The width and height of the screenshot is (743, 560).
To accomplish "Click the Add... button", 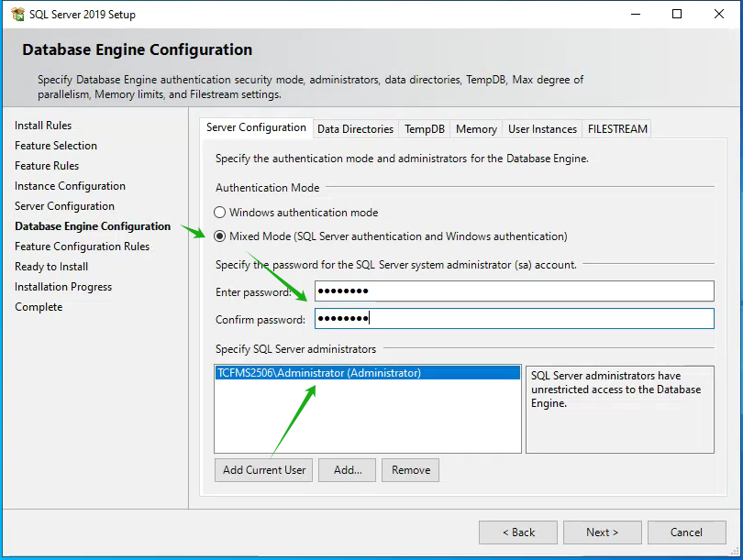I will [x=347, y=470].
